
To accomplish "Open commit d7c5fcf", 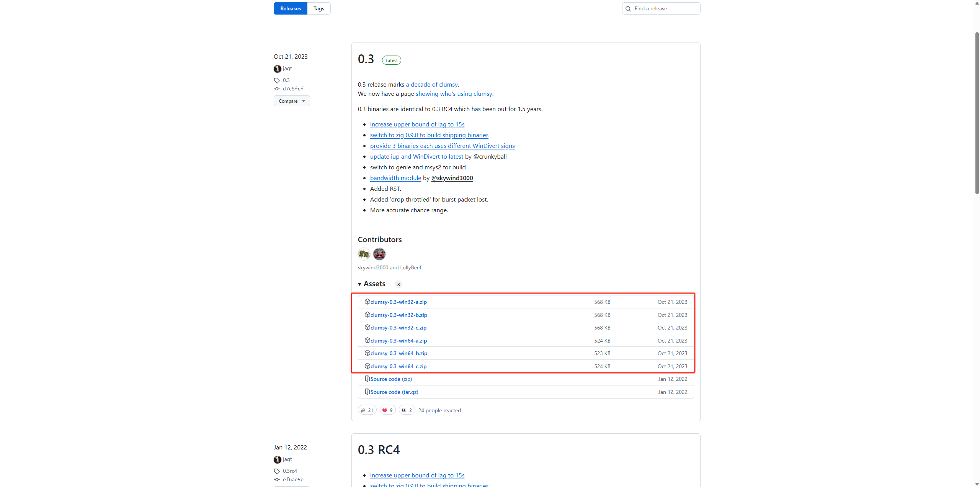I will click(293, 89).
